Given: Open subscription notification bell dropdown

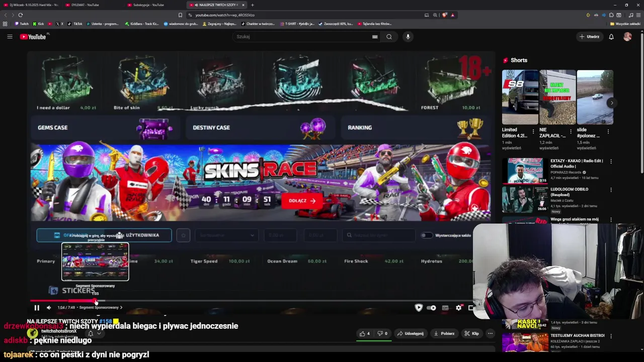Looking at the screenshot, I should point(94,333).
